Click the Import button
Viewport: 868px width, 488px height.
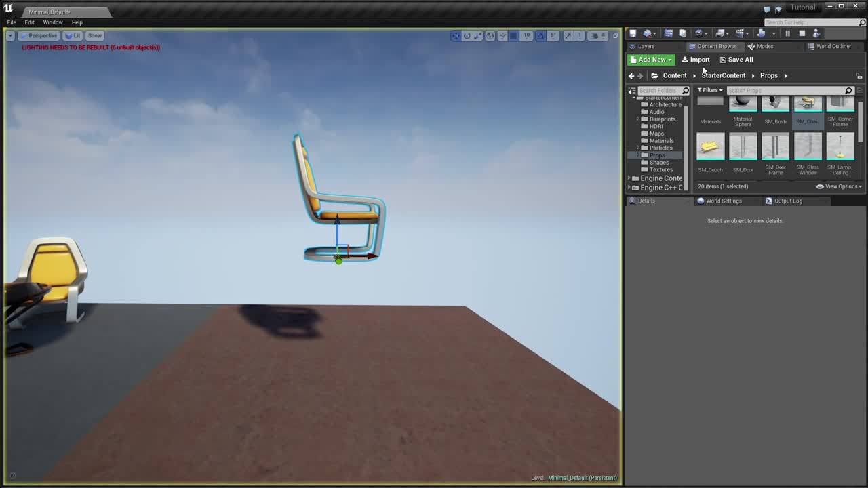(x=695, y=60)
